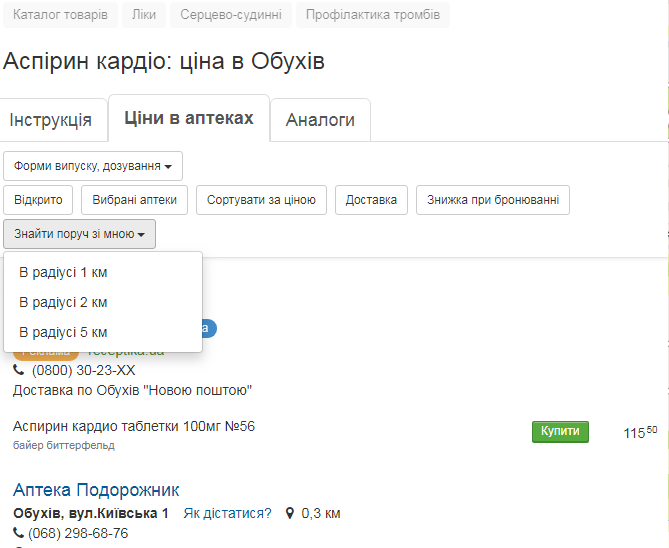Toggle the Відкрито filter
Image resolution: width=669 pixels, height=548 pixels.
(x=38, y=200)
